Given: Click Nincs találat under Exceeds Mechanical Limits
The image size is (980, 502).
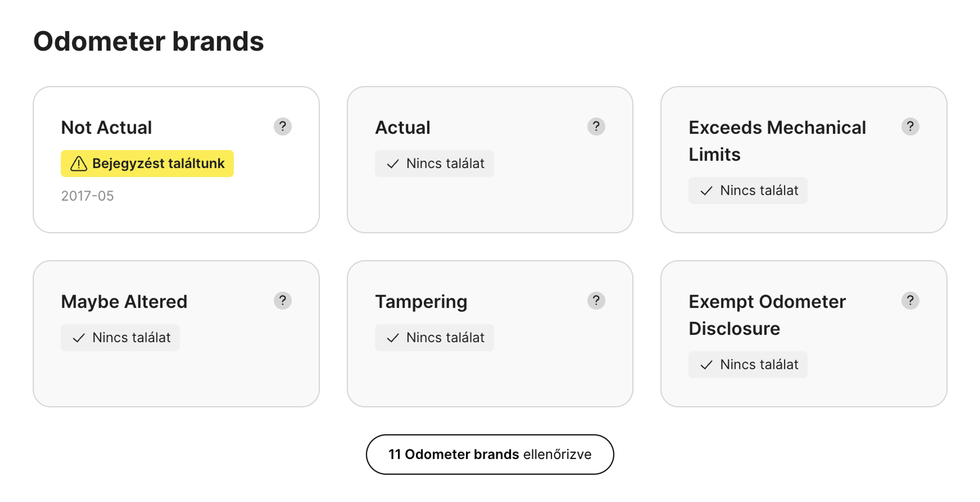Looking at the screenshot, I should pyautogui.click(x=748, y=190).
